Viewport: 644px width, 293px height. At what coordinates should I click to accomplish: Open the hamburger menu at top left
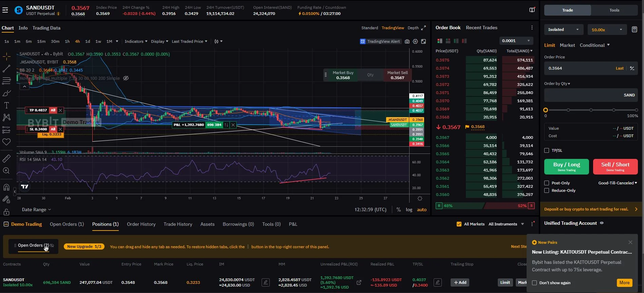tap(5, 10)
